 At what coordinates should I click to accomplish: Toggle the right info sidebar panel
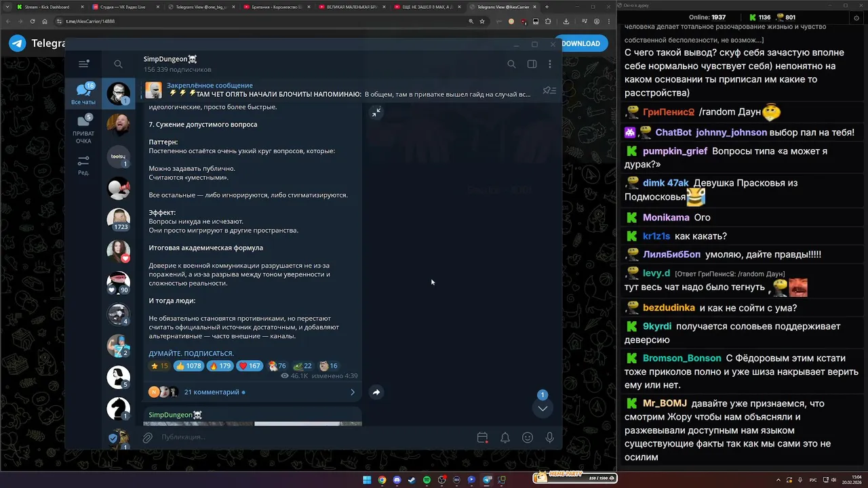[x=532, y=64]
